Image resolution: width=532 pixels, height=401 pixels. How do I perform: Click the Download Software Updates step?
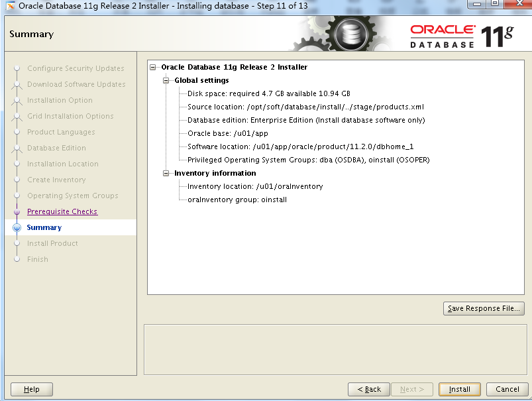click(x=76, y=84)
